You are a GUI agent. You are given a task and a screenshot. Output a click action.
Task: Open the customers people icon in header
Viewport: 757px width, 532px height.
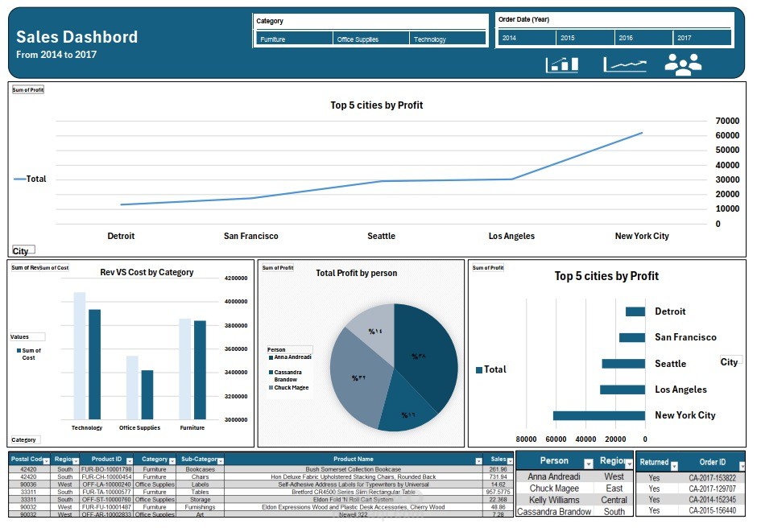tap(684, 64)
